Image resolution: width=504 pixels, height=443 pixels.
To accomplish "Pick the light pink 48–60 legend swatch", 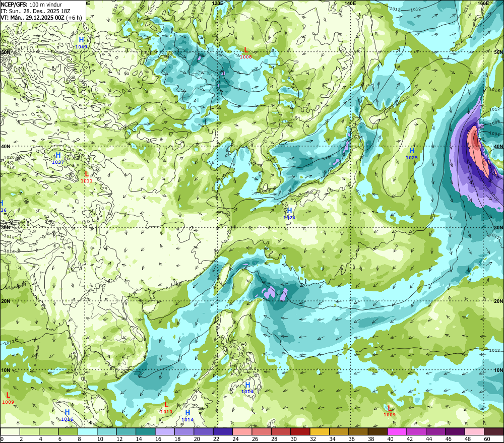I will (x=474, y=431).
